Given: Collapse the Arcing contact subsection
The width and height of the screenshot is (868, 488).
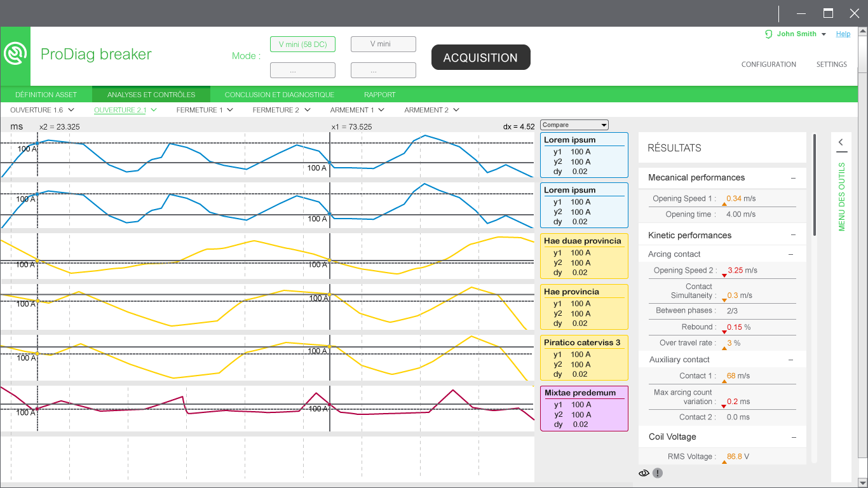Looking at the screenshot, I should pos(791,254).
